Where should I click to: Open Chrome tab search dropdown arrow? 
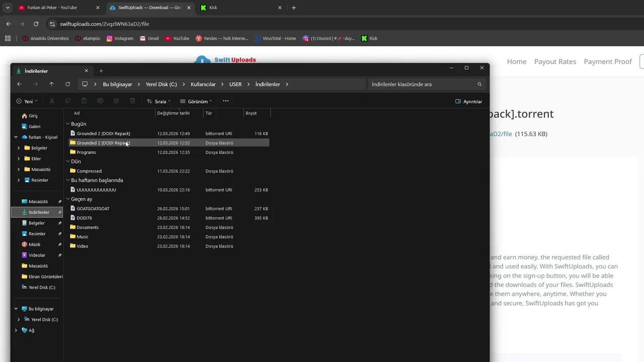click(x=7, y=8)
